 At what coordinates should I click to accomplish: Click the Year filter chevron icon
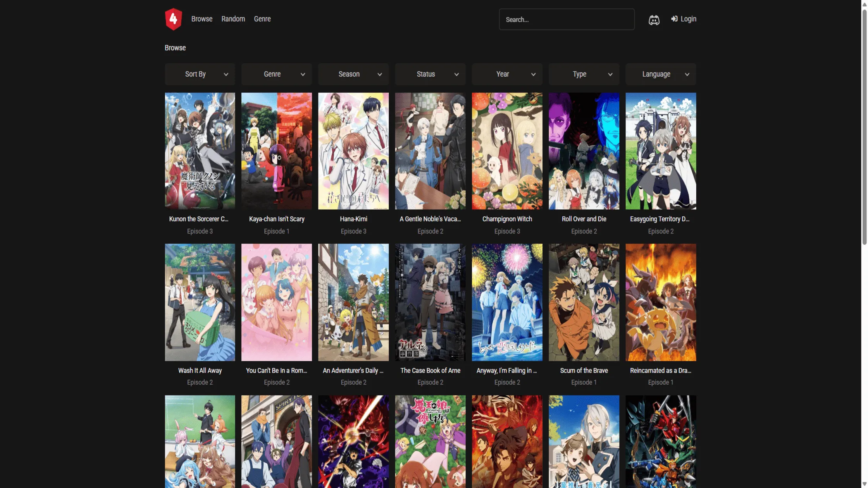click(533, 74)
